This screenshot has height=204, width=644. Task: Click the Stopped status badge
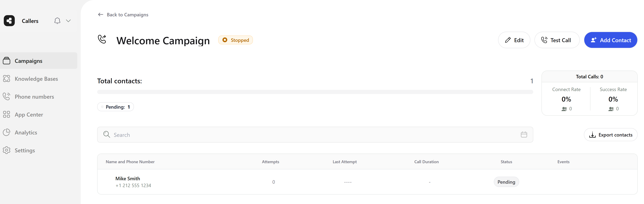click(x=236, y=40)
